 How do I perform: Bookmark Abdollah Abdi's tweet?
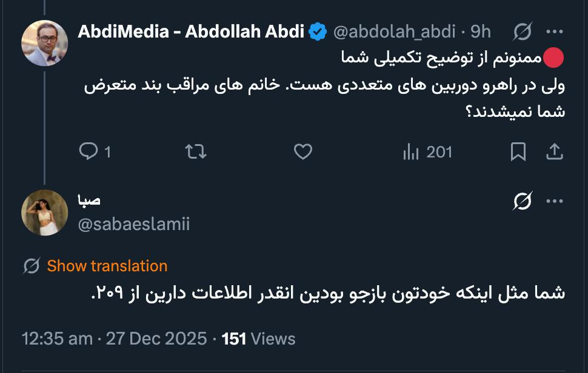[x=518, y=153]
